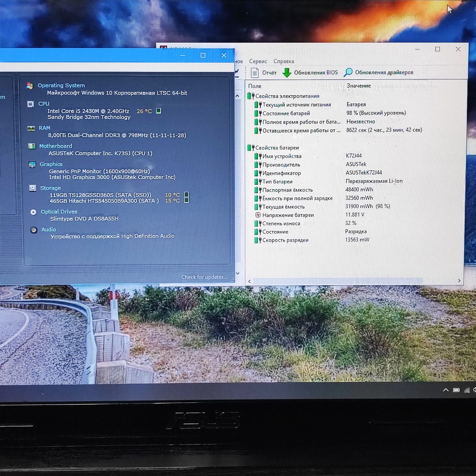This screenshot has height=476, width=476.
Task: Click the High Definition Audio device text
Action: pos(112,236)
